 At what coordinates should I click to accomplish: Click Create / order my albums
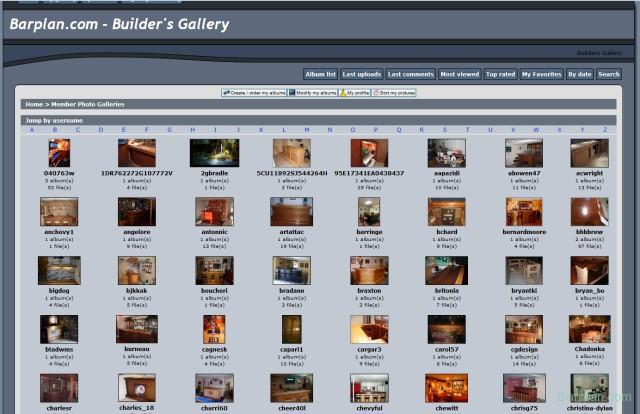click(x=254, y=93)
